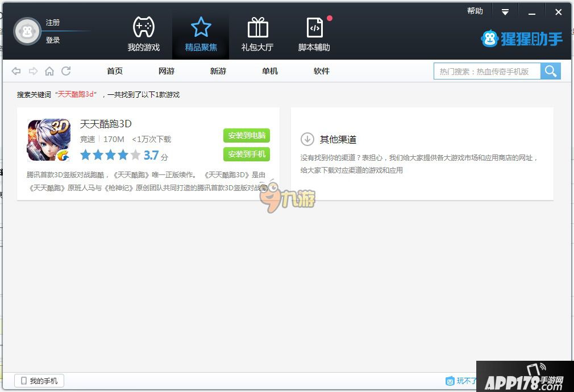The height and width of the screenshot is (392, 574).
Task: Open the script helper 脚本辅助 icon
Action: tap(314, 27)
